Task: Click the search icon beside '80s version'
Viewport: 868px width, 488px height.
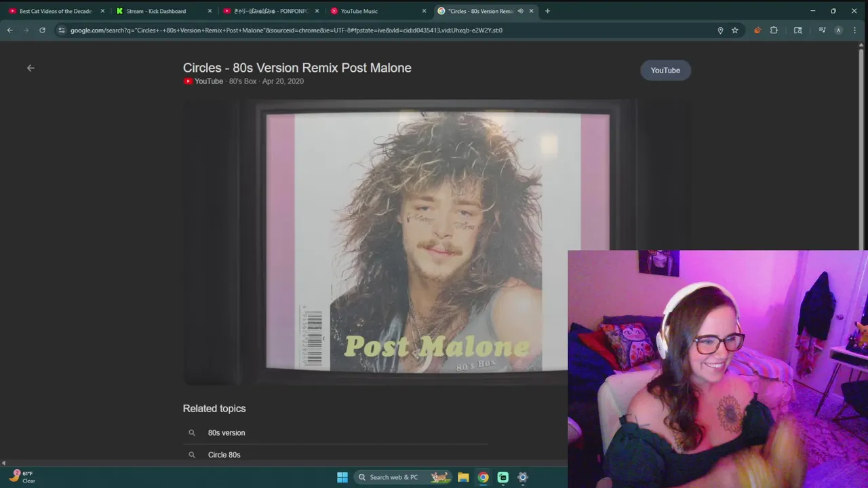Action: click(x=192, y=432)
